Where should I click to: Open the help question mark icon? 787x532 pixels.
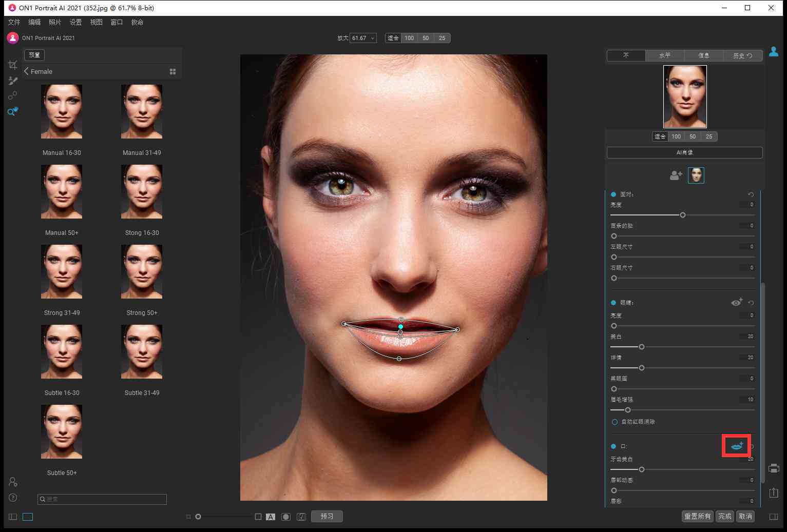[13, 498]
